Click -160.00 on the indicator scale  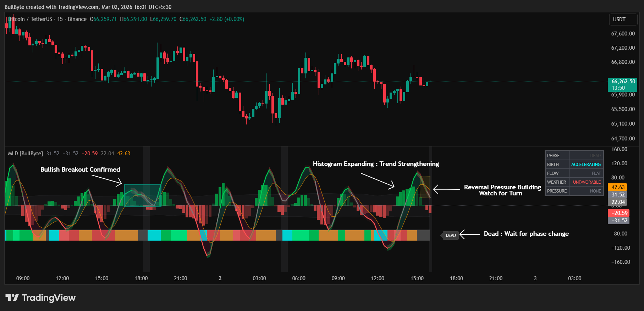(x=621, y=262)
